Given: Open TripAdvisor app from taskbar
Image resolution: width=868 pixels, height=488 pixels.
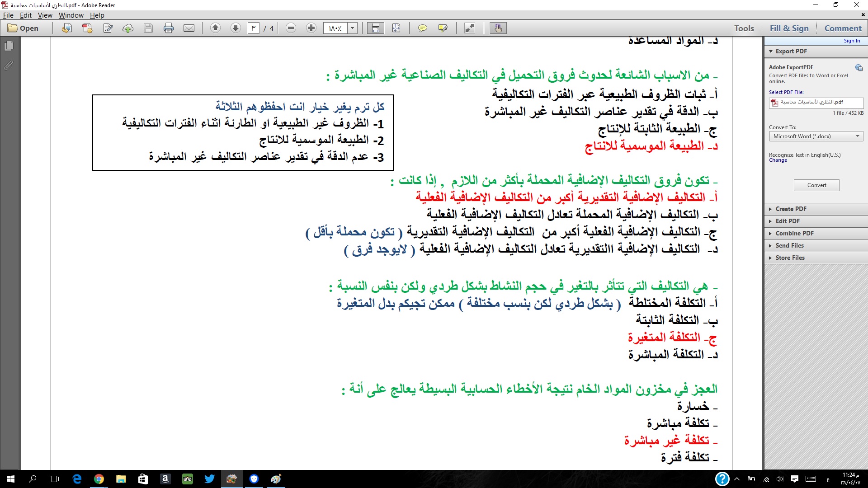Looking at the screenshot, I should click(x=187, y=479).
